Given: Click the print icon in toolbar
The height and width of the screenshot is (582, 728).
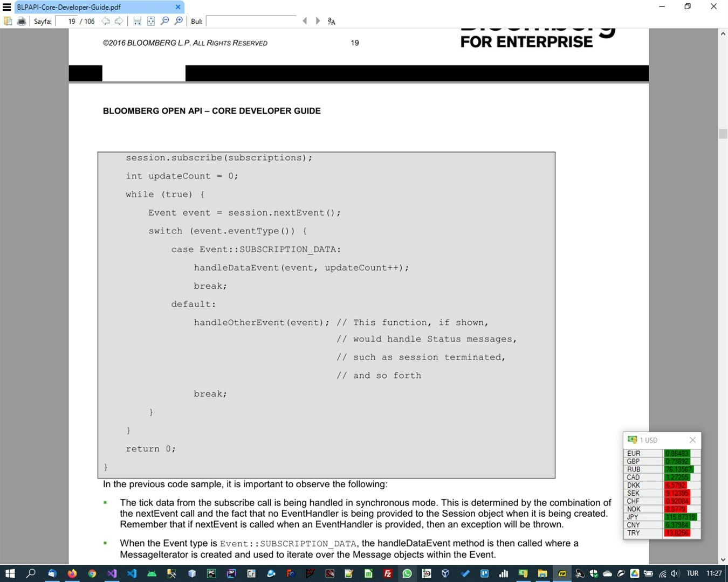Looking at the screenshot, I should click(x=22, y=21).
